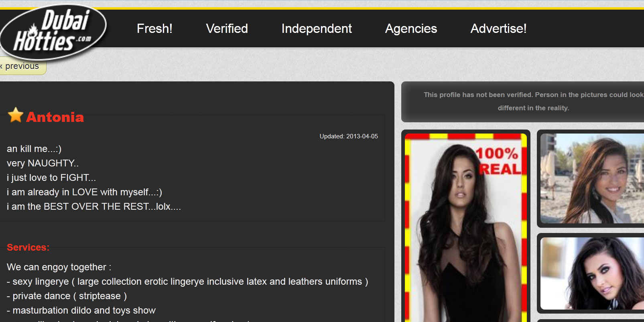This screenshot has width=644, height=322.
Task: Click the Antonia profile name heading
Action: coord(55,117)
